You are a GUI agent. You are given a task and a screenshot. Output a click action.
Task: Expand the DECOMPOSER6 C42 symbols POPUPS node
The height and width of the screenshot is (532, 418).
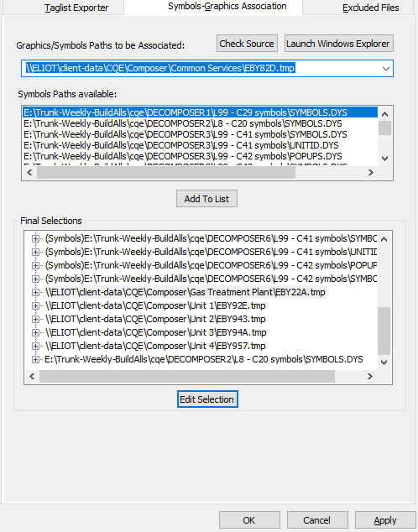click(35, 265)
